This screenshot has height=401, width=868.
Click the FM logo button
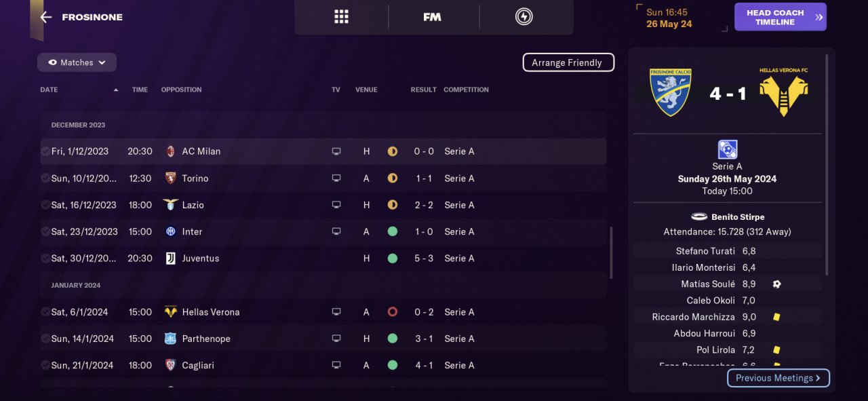tap(432, 17)
